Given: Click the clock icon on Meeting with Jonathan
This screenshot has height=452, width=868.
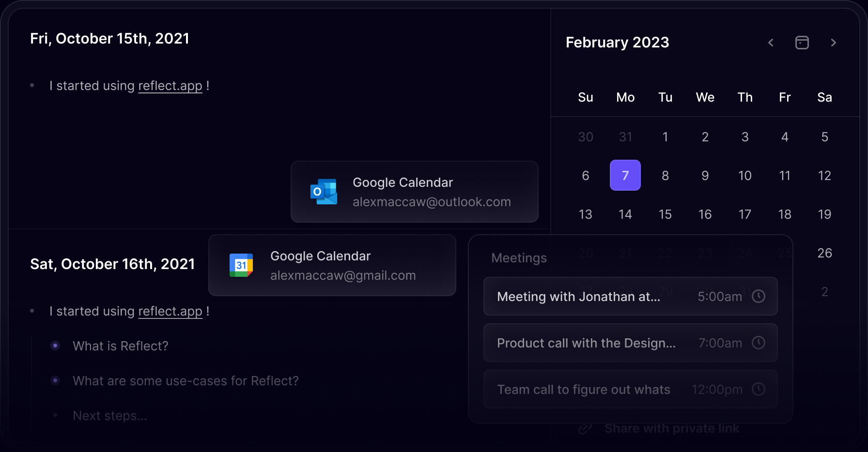Looking at the screenshot, I should [x=759, y=296].
